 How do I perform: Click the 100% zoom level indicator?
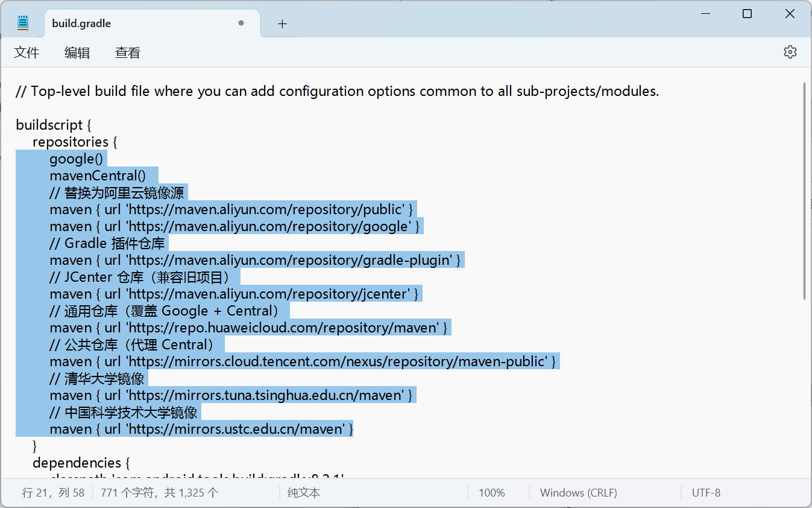coord(492,493)
